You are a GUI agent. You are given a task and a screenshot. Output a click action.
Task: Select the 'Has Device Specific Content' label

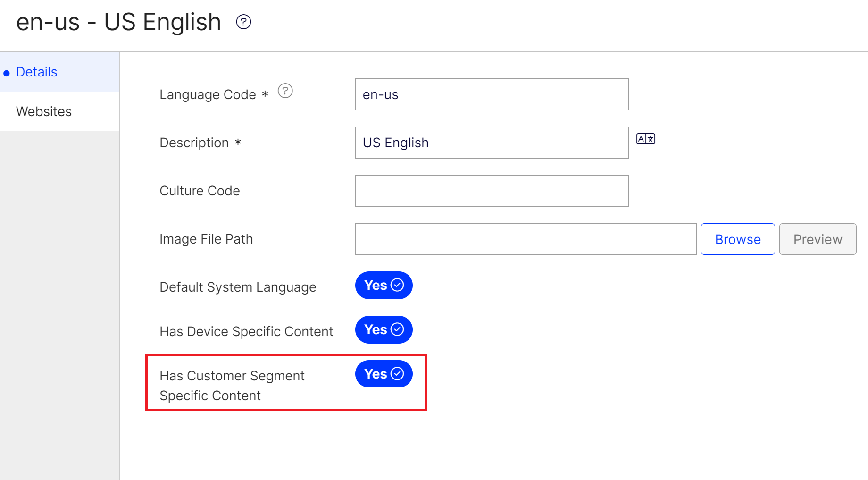tap(247, 331)
